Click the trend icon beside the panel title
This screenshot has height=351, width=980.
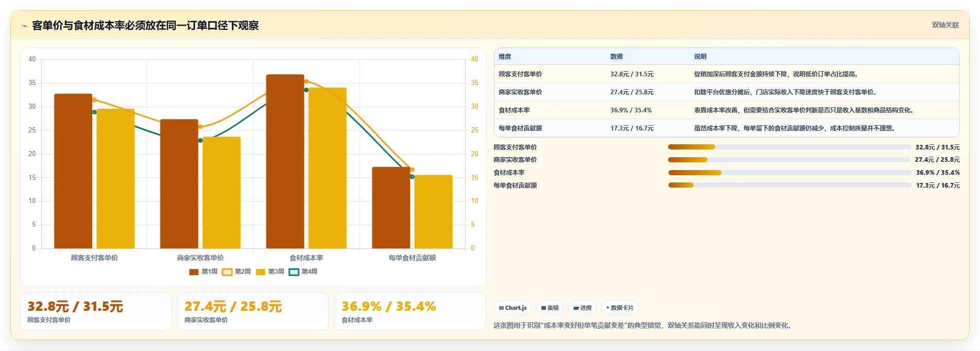pyautogui.click(x=24, y=26)
